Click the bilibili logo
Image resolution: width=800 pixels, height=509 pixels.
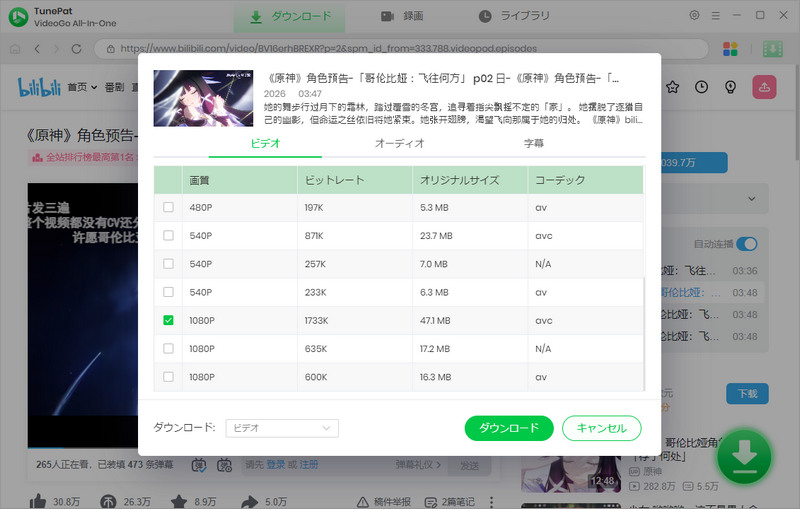coord(39,87)
